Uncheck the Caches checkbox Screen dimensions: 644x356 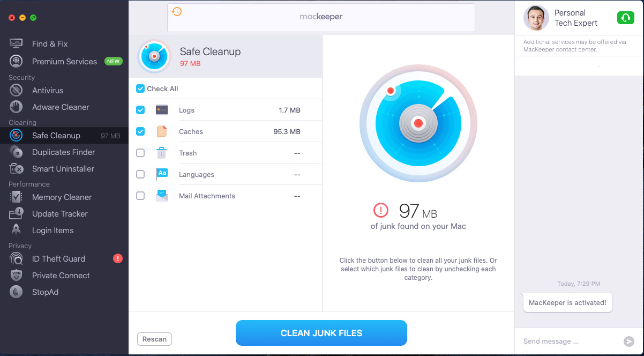click(x=140, y=131)
